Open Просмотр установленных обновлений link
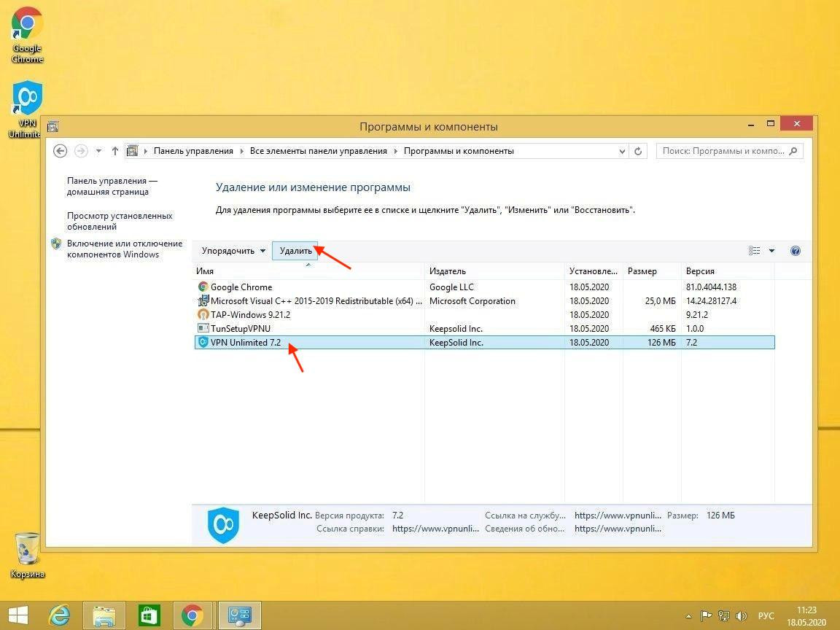The width and height of the screenshot is (840, 630). (x=120, y=221)
